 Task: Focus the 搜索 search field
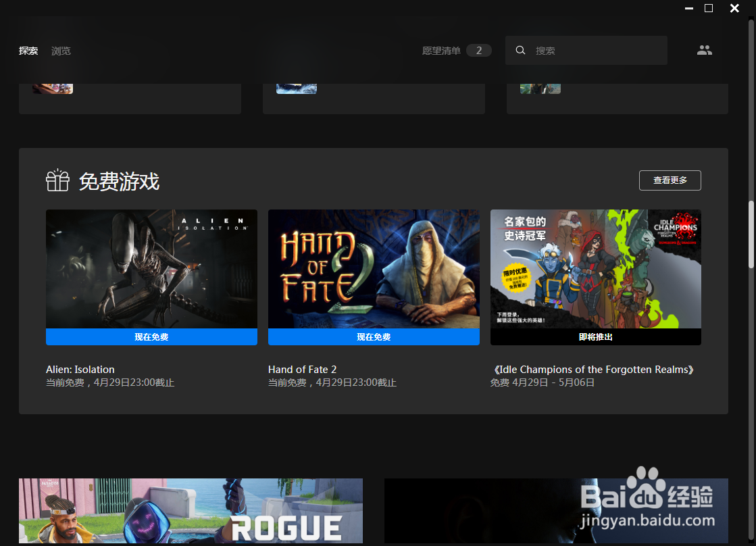click(586, 50)
